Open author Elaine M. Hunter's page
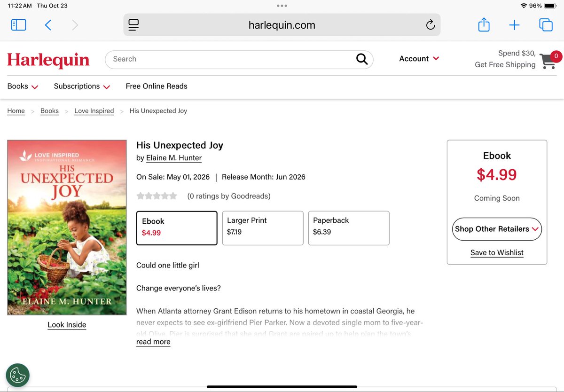The image size is (564, 392). [x=174, y=158]
